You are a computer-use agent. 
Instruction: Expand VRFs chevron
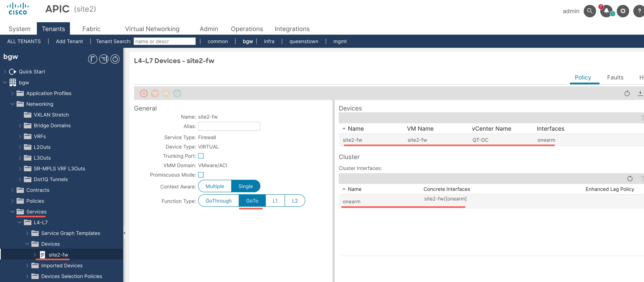[20, 136]
